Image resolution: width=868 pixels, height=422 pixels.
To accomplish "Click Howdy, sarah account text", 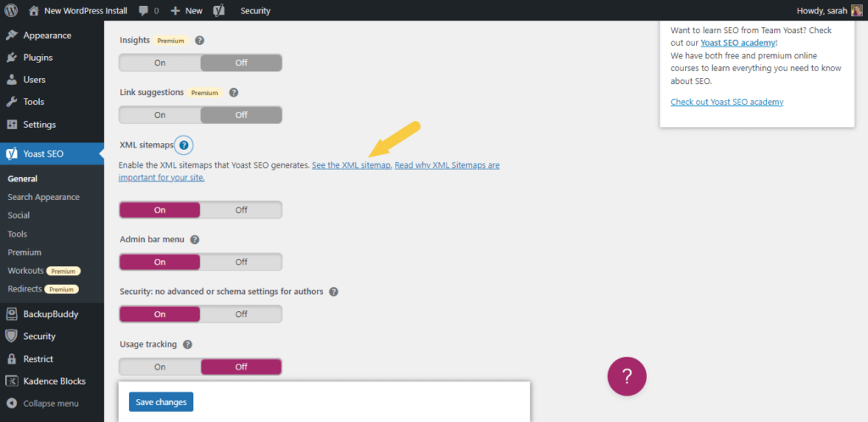I will [x=821, y=10].
